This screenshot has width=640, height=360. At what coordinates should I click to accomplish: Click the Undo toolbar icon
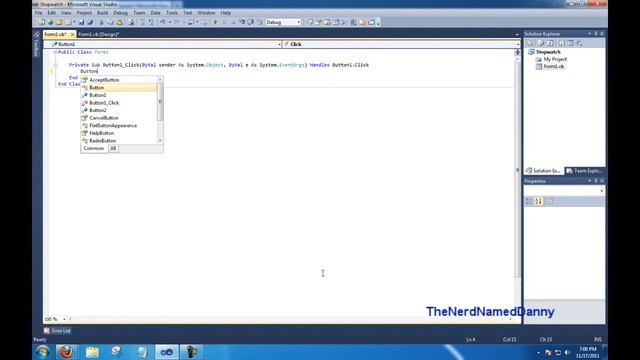click(163, 22)
